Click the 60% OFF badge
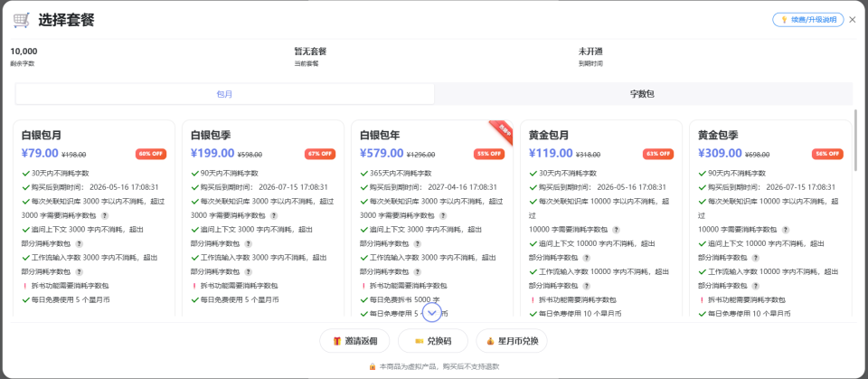Screen dimensions: 868x379 click(x=151, y=154)
